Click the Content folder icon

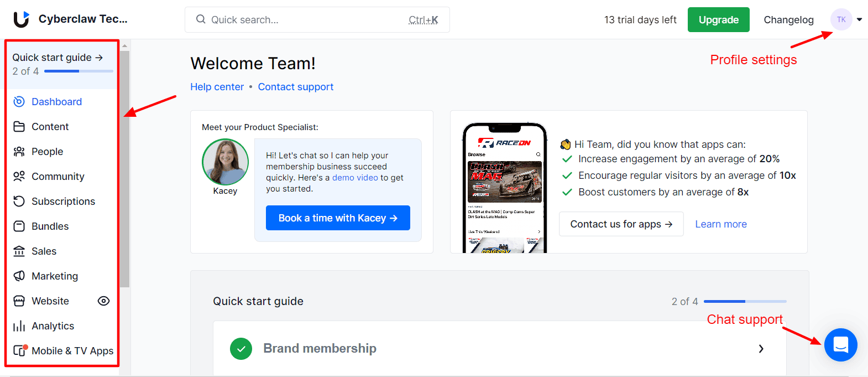[19, 127]
